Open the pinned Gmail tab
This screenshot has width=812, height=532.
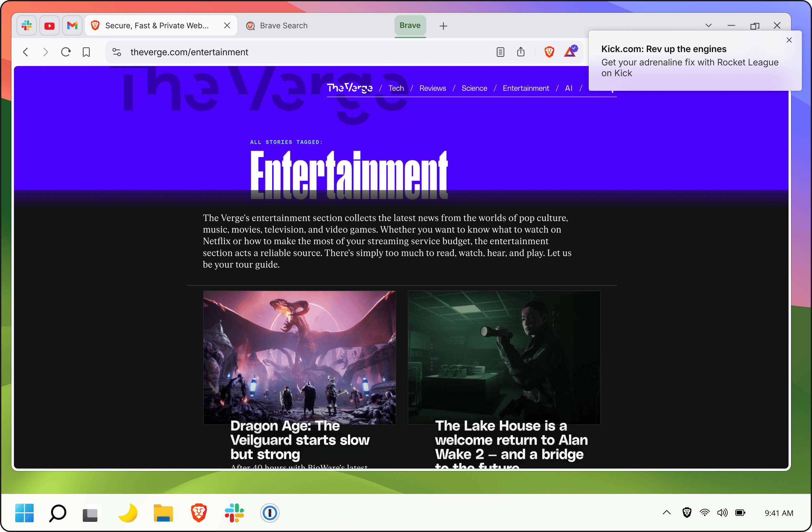[x=72, y=25]
